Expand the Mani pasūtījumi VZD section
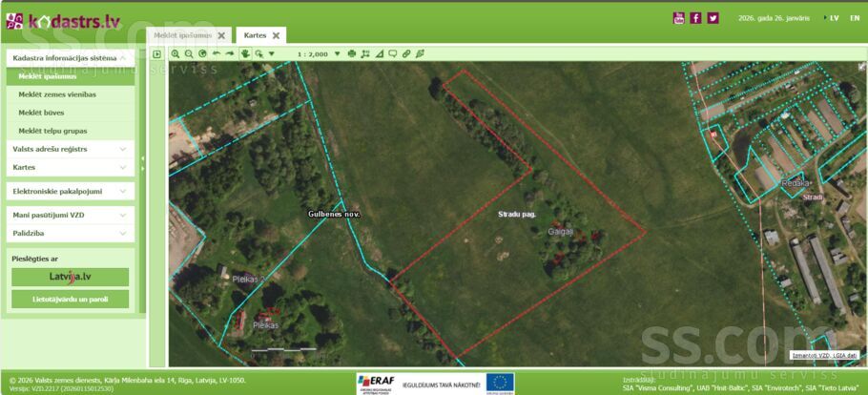This screenshot has height=395, width=868. pyautogui.click(x=71, y=215)
